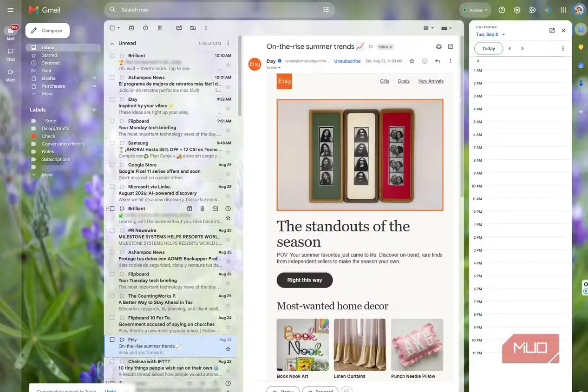
Task: Open the main menu hamburger icon
Action: coord(11,10)
